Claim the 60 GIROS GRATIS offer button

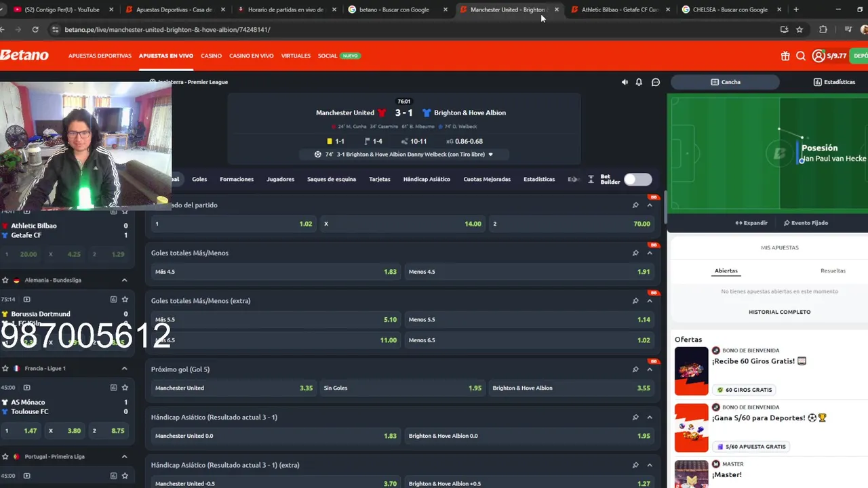tap(745, 390)
